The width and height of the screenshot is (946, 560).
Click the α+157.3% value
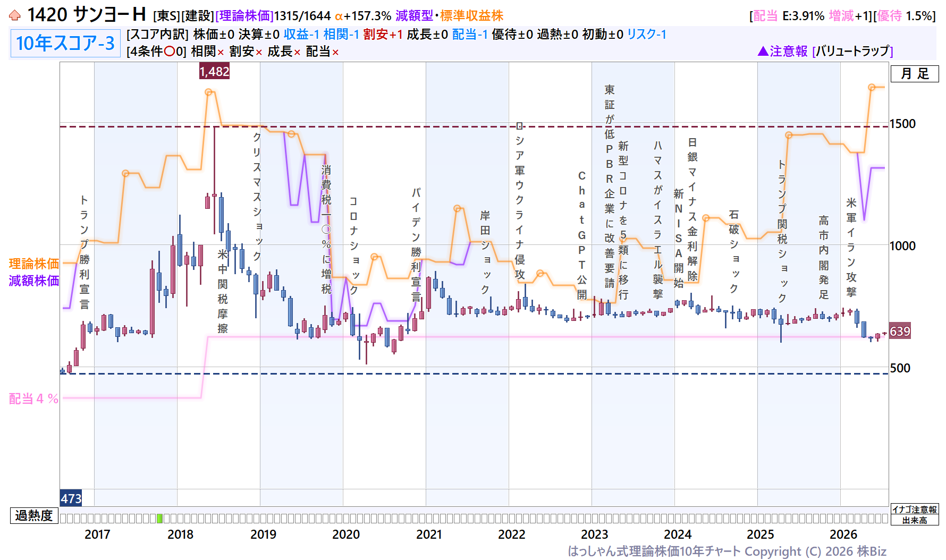[x=362, y=16]
